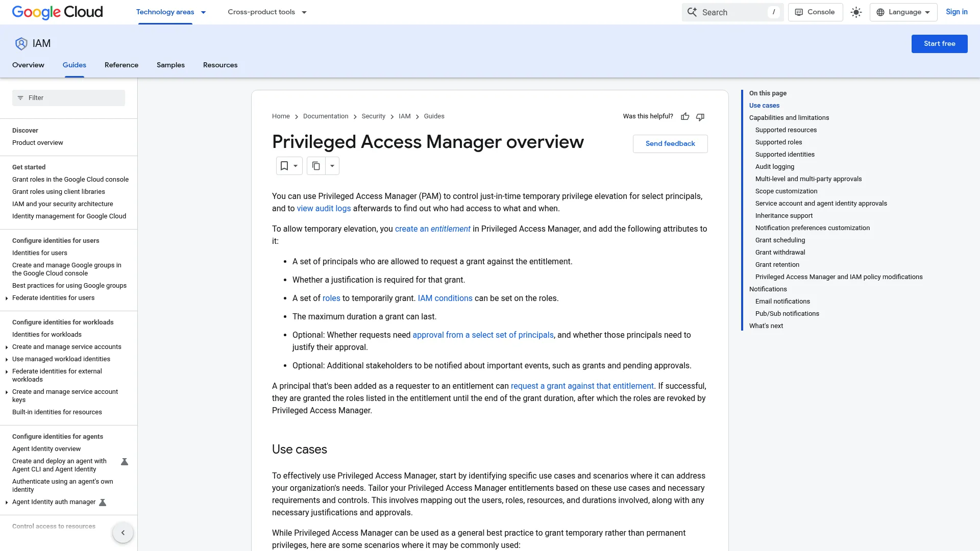This screenshot has width=980, height=551.
Task: Open the Resources tab
Action: [220, 65]
